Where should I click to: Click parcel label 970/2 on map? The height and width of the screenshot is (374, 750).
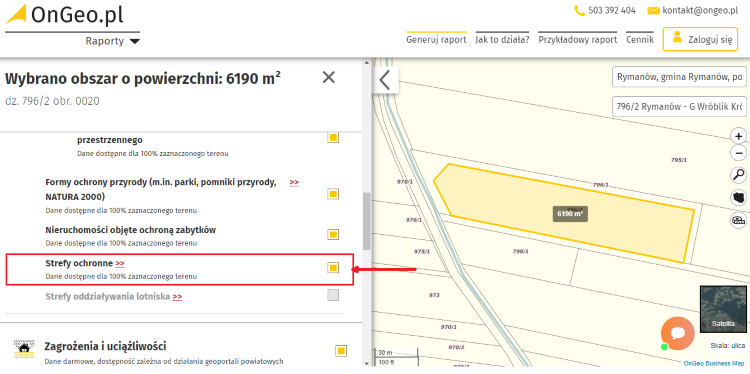click(456, 347)
